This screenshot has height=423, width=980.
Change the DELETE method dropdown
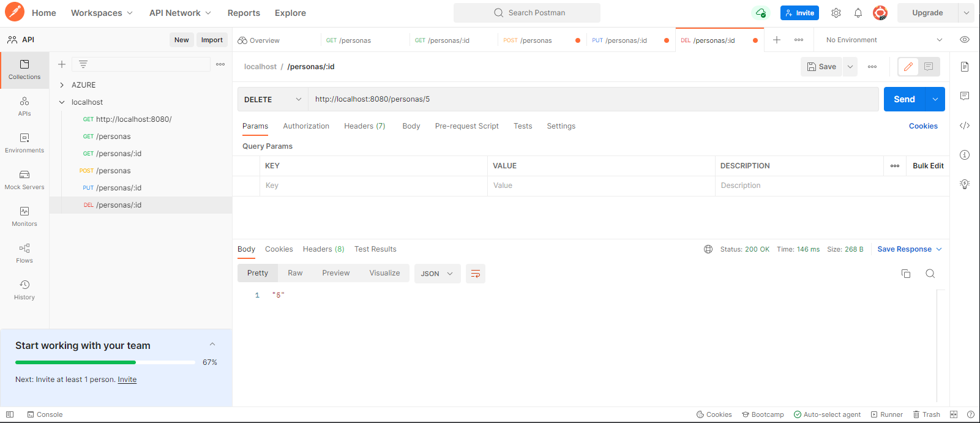[273, 99]
